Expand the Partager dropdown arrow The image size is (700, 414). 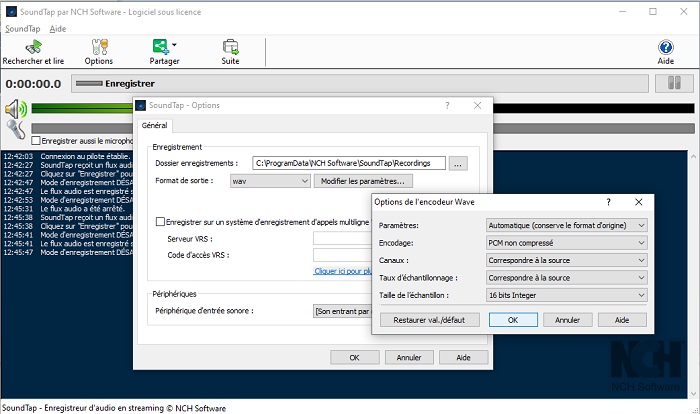174,45
